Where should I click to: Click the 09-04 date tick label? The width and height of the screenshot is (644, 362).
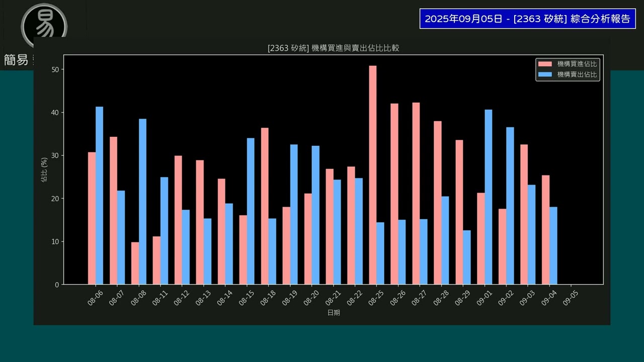[x=549, y=298]
